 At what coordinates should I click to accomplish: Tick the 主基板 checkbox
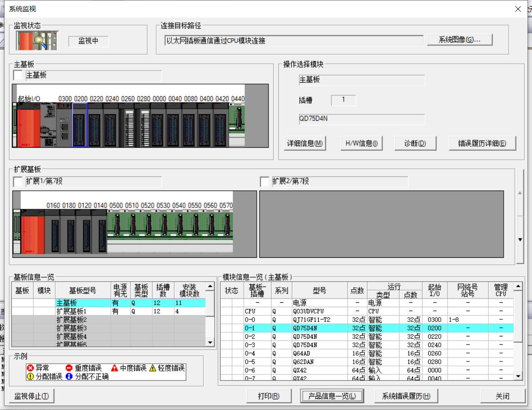click(18, 75)
